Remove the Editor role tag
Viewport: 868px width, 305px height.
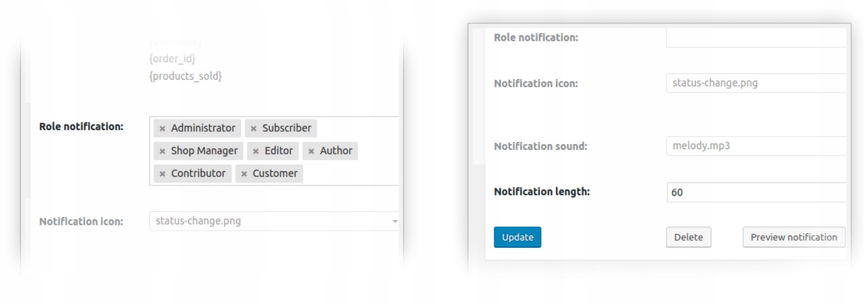[x=256, y=151]
